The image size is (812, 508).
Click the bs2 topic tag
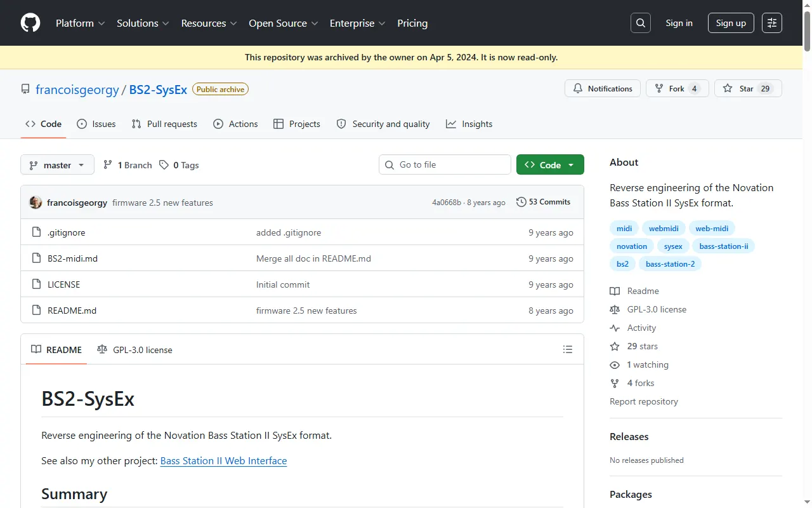pos(622,264)
